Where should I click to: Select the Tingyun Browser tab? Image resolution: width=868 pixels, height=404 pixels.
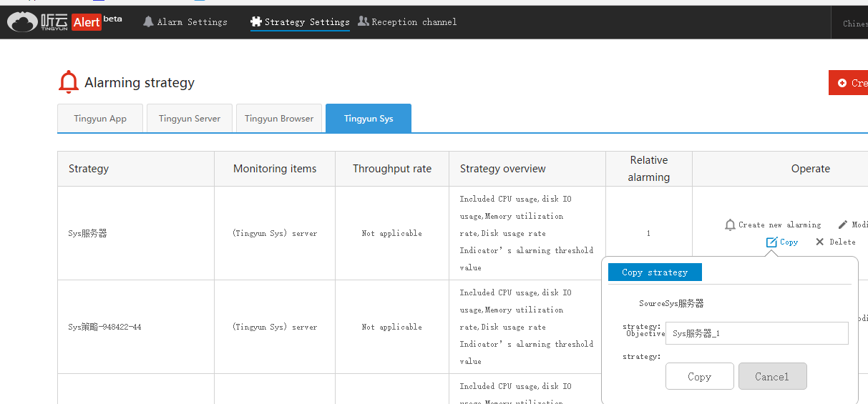pos(279,119)
